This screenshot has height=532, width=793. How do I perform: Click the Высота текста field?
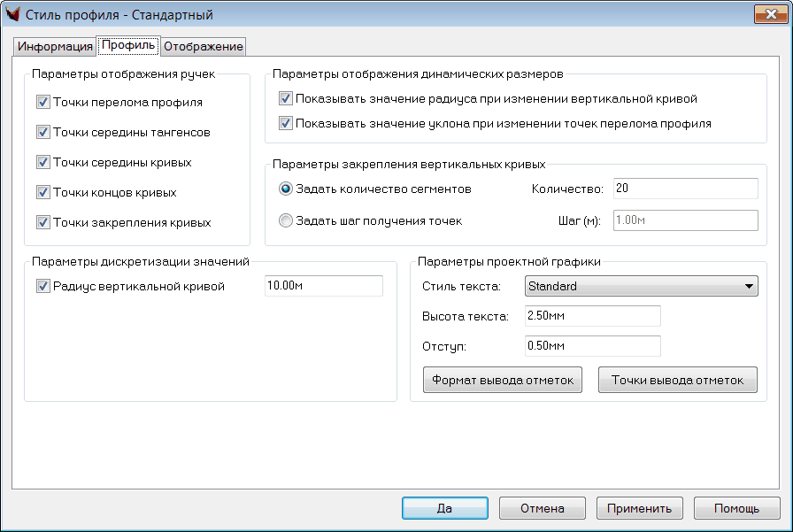point(592,316)
